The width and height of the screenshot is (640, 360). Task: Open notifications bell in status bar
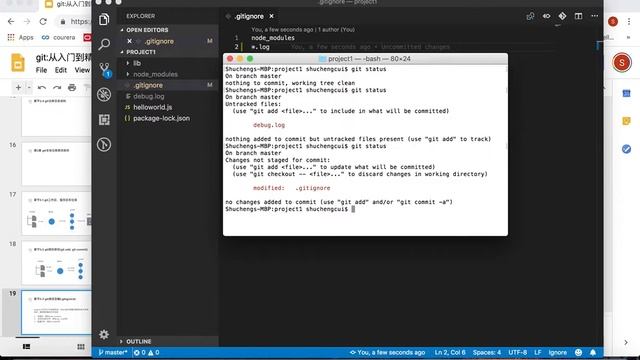(x=593, y=352)
